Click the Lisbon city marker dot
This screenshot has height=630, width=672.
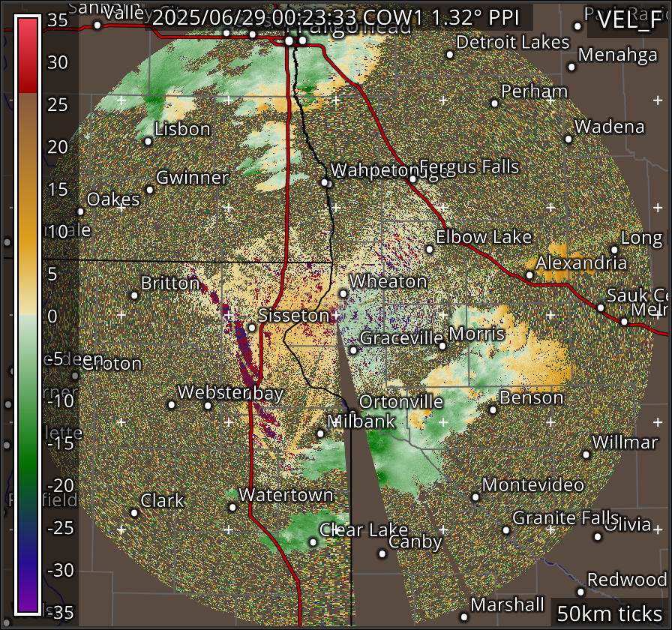(148, 141)
